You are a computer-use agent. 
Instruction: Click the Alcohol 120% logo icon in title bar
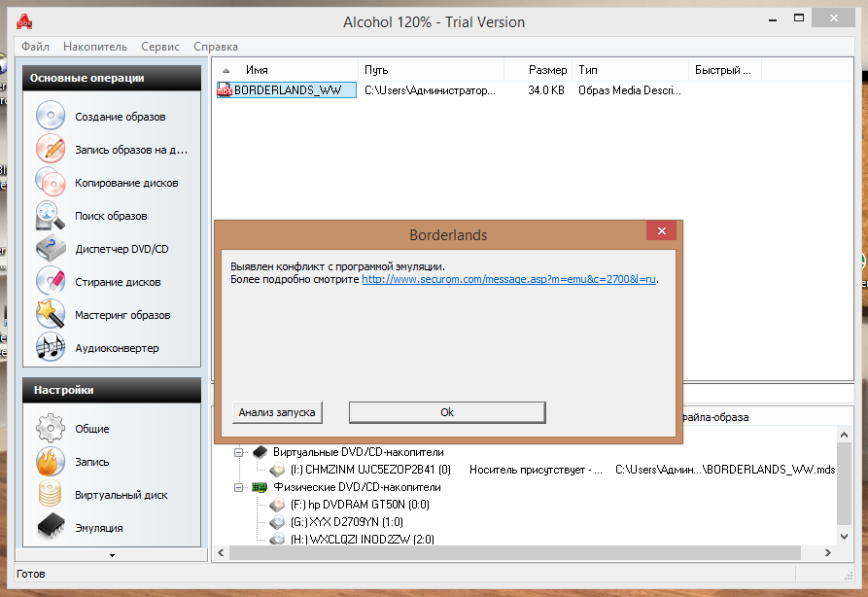(24, 22)
